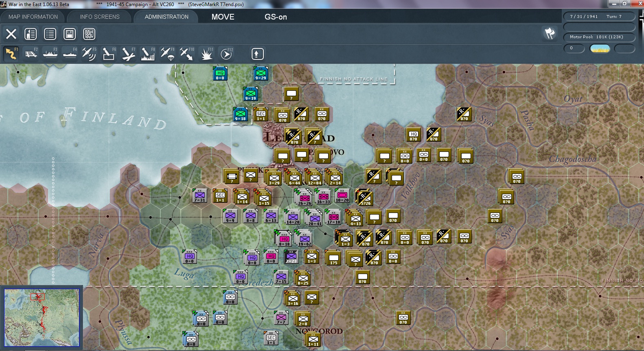Image resolution: width=644 pixels, height=351 pixels.
Task: Select the German unit counter 17=18
Action: 333,217
